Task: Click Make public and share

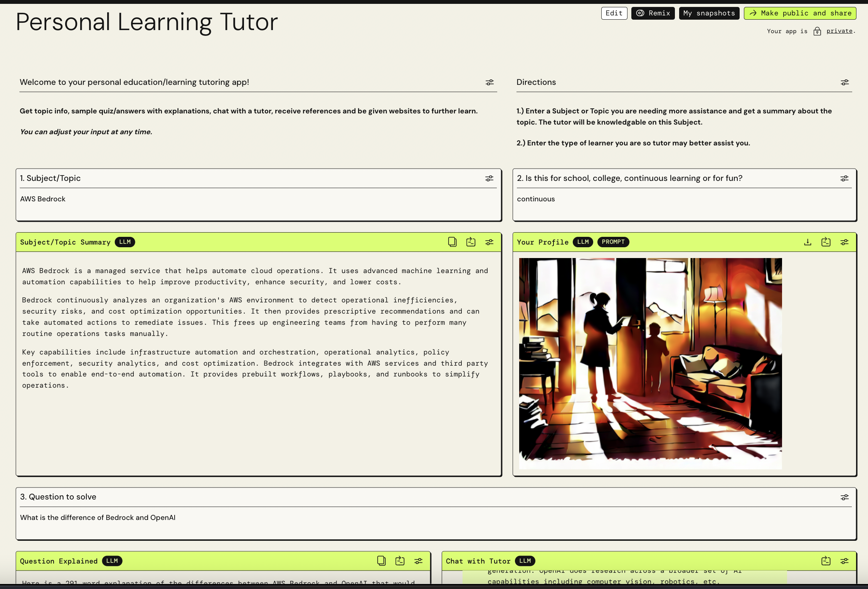Action: click(800, 13)
